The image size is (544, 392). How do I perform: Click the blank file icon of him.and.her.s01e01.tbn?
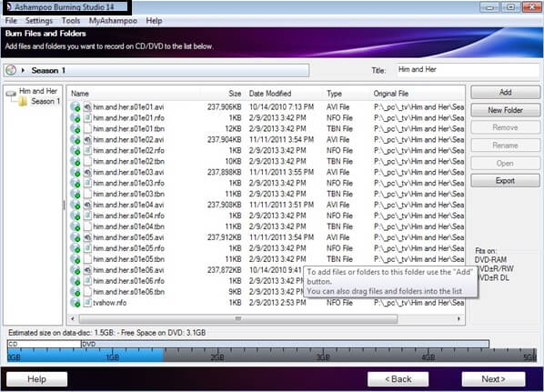[x=87, y=129]
